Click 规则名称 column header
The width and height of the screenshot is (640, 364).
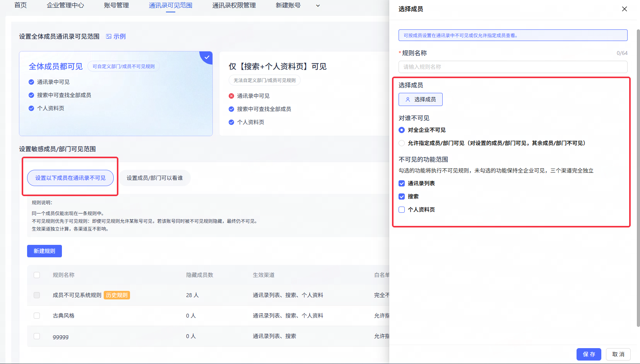(63, 275)
